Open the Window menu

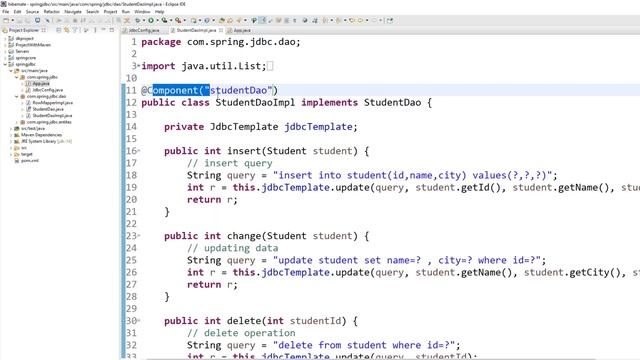pos(142,11)
